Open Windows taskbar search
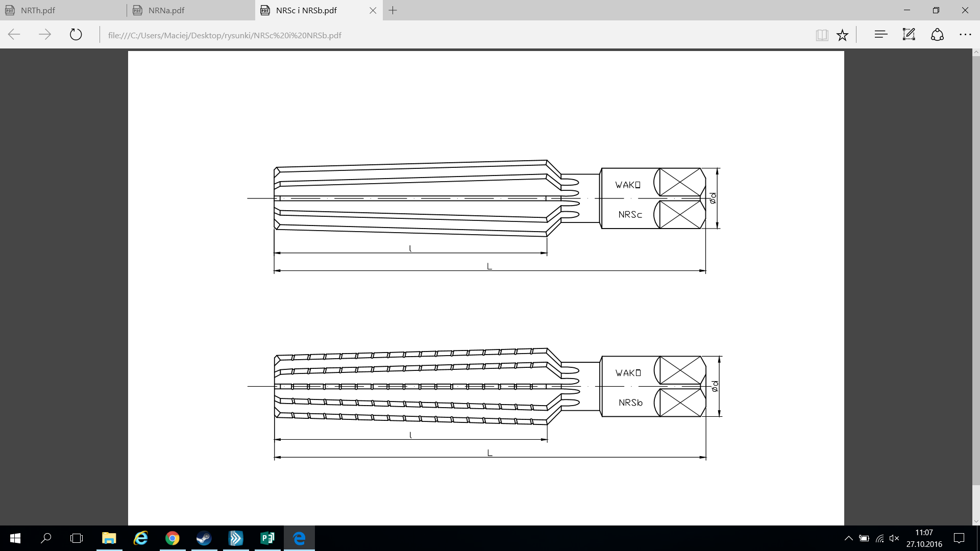 coord(46,538)
